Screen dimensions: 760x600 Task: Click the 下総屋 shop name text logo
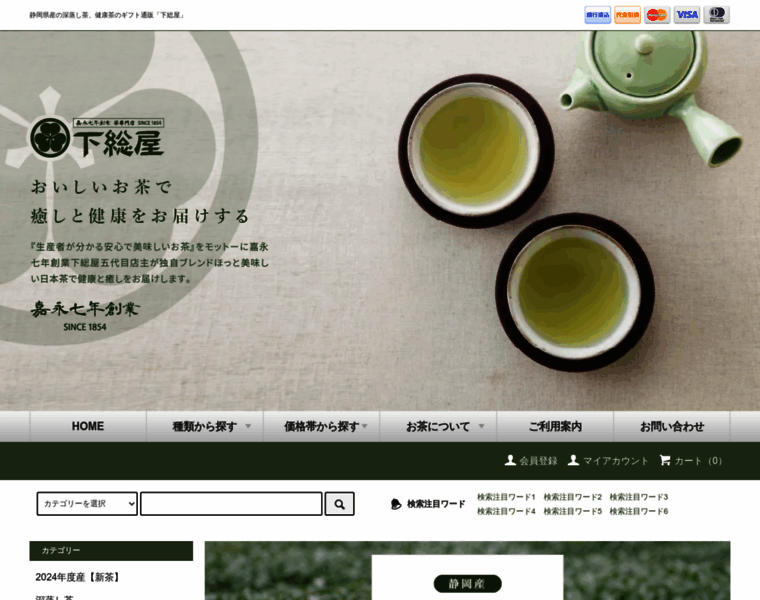pyautogui.click(x=119, y=143)
